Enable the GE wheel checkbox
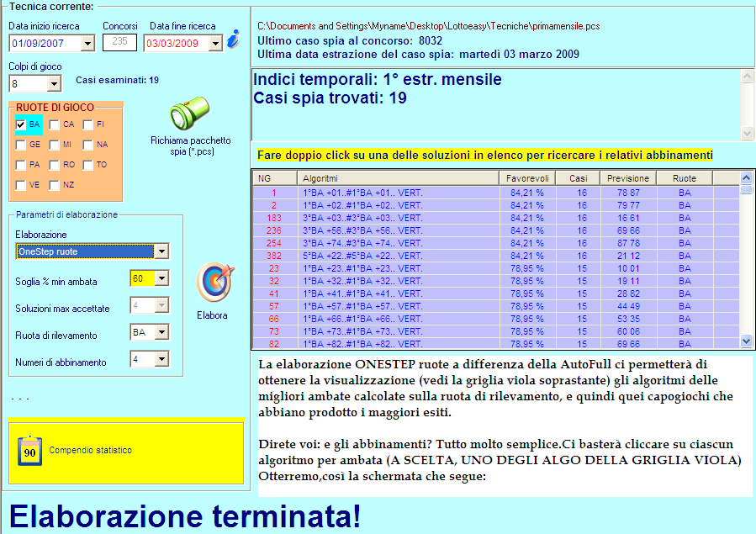756x534 pixels. tap(21, 145)
